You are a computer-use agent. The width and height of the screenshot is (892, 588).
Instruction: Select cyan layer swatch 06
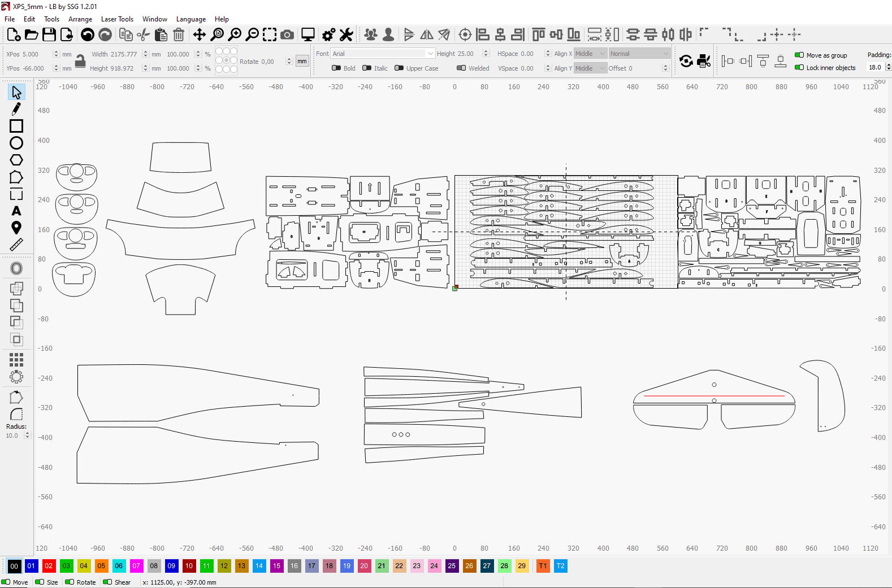[x=119, y=566]
